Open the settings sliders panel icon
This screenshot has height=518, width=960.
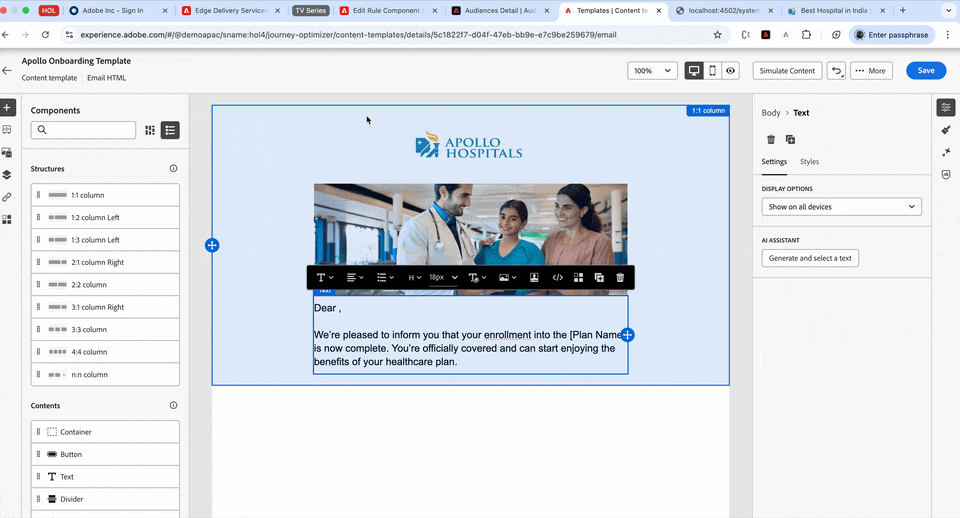click(946, 108)
